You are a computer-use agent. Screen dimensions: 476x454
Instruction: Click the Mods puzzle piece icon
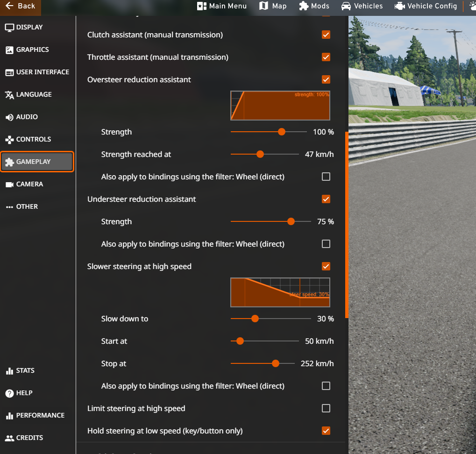[304, 6]
